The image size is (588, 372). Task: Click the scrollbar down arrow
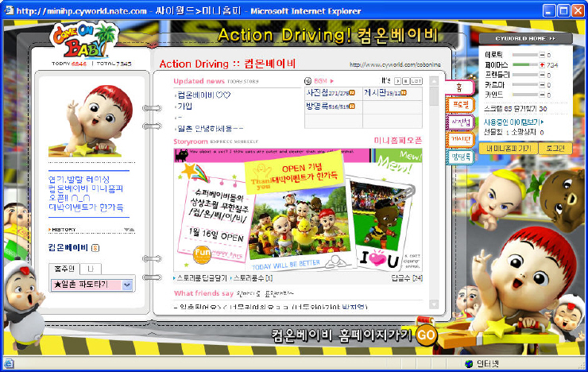coord(434,304)
